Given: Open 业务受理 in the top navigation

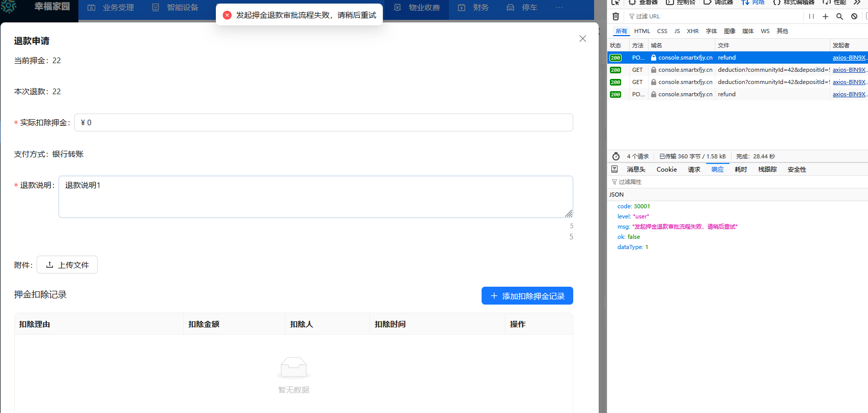Looking at the screenshot, I should (x=111, y=8).
